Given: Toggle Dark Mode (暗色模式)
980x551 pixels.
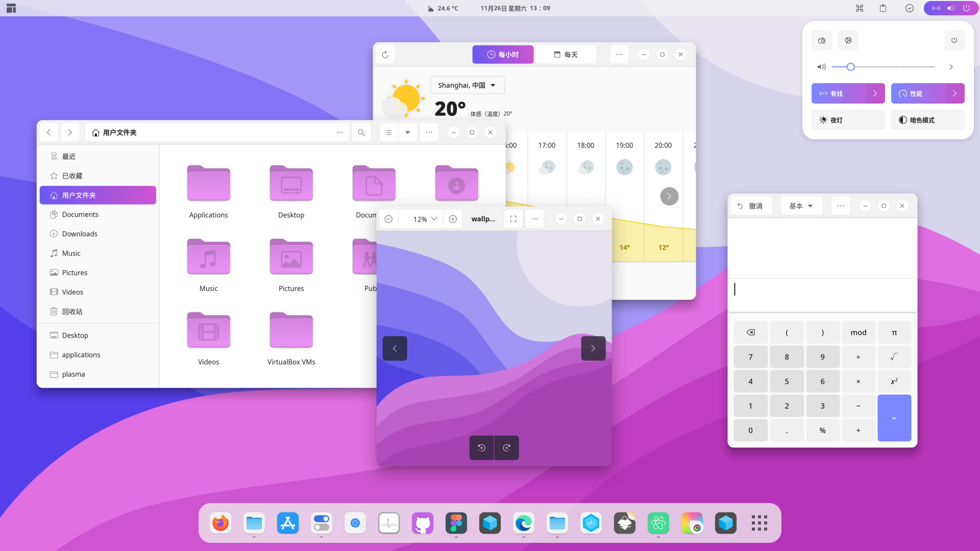Looking at the screenshot, I should [927, 120].
